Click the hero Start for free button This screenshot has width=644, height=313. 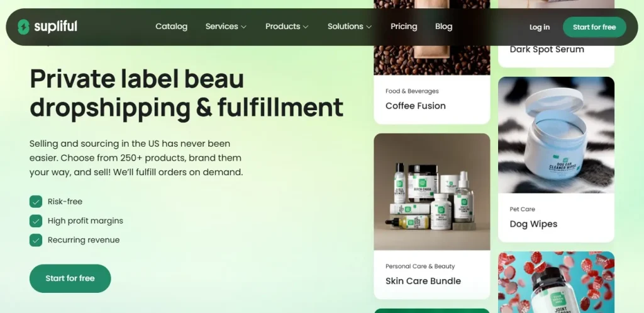(70, 278)
